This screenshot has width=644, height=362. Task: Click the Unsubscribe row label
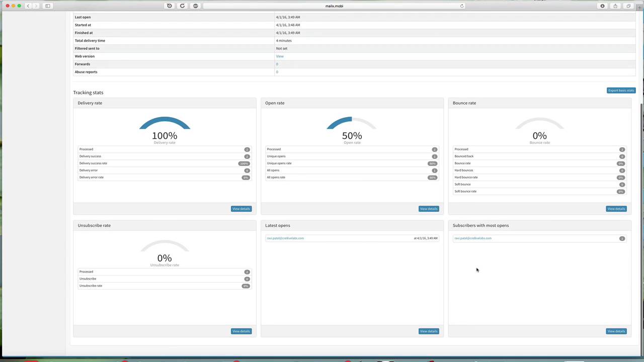(88, 279)
